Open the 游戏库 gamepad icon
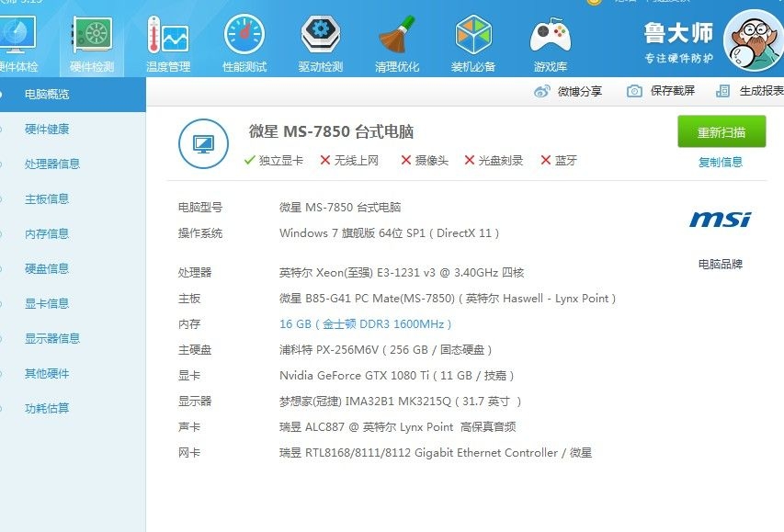784x532 pixels. click(550, 35)
